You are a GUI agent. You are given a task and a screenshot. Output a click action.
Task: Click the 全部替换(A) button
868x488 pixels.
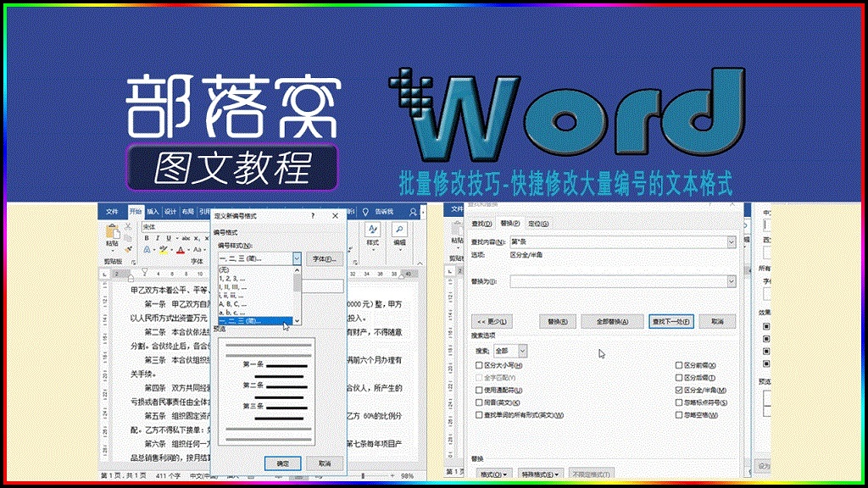[612, 321]
